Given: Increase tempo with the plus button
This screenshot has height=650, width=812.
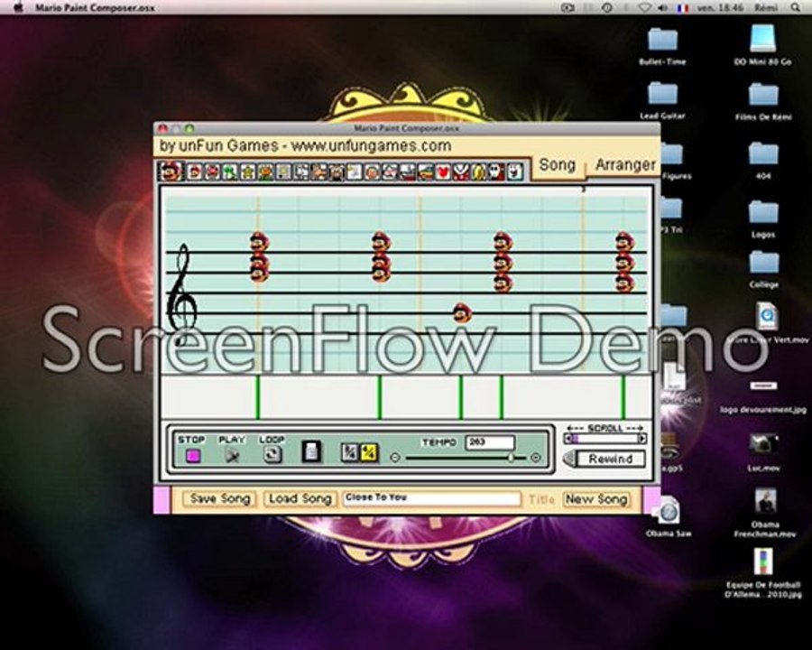Looking at the screenshot, I should pyautogui.click(x=536, y=458).
